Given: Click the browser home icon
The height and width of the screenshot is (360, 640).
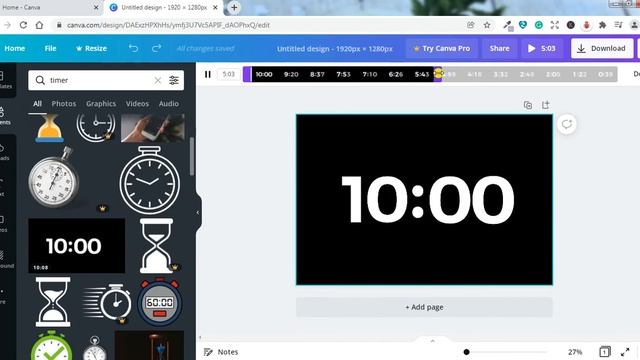Looking at the screenshot, I should pos(39,25).
